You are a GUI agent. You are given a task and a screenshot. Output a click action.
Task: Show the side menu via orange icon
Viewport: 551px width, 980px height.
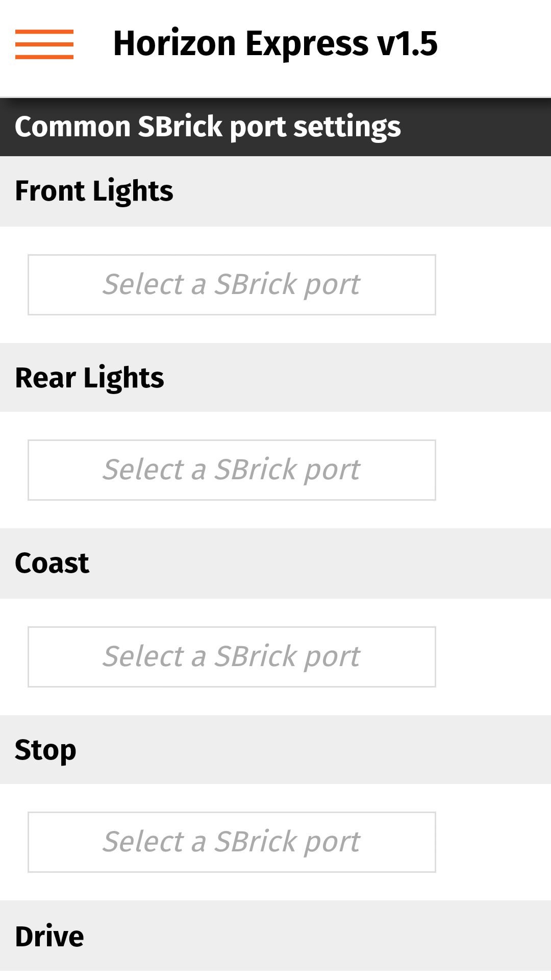pos(44,44)
